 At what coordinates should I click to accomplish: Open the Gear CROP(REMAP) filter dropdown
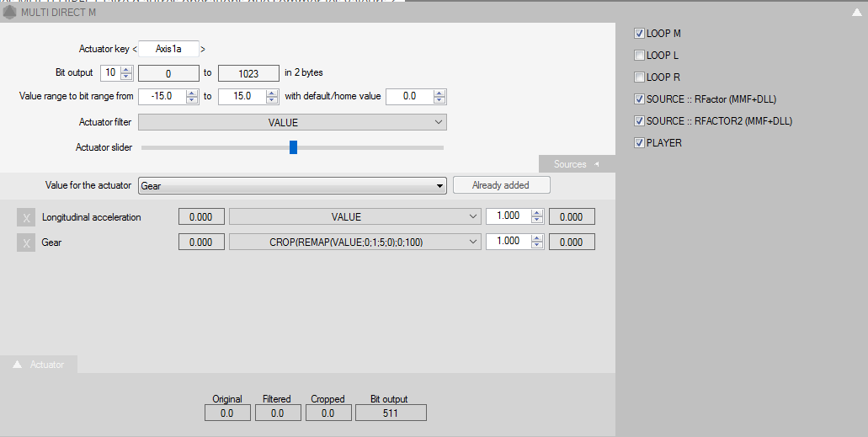point(354,242)
